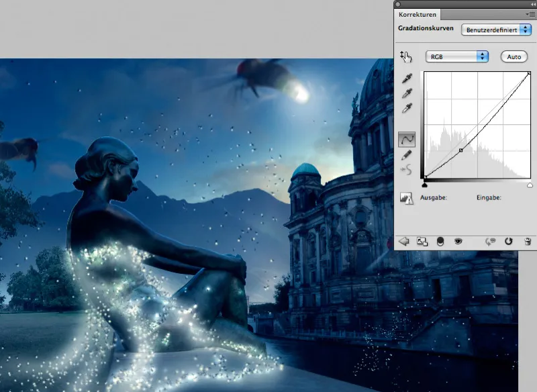Pick the white point eyedropper
The image size is (537, 392).
pos(407,108)
